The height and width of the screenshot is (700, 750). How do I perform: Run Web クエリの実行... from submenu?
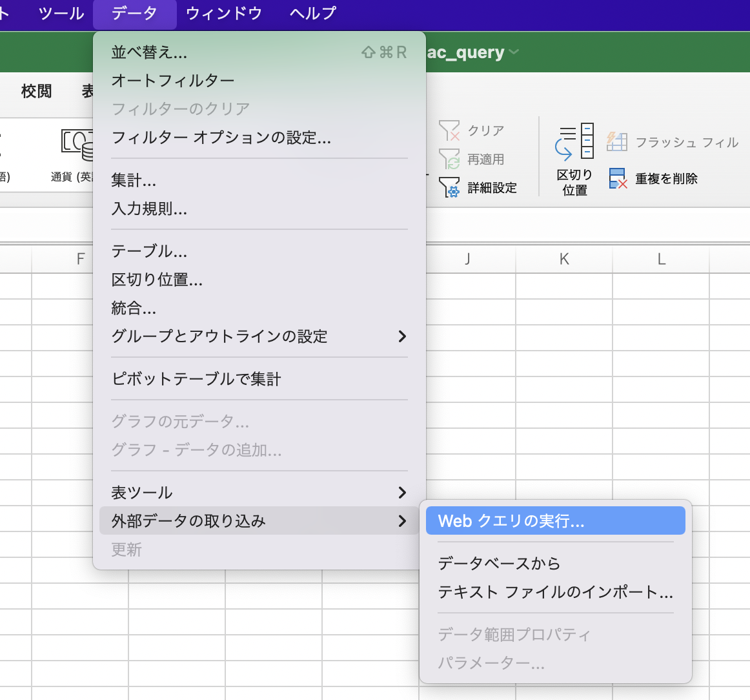coord(555,520)
